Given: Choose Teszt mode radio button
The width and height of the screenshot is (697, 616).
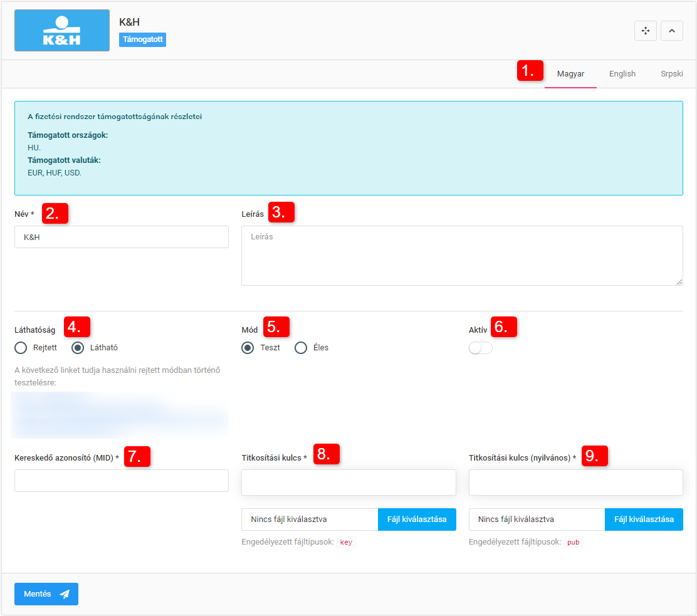Looking at the screenshot, I should point(248,348).
